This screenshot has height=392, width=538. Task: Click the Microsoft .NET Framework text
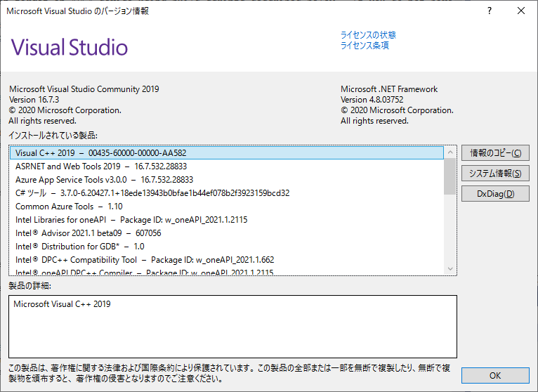coord(389,89)
